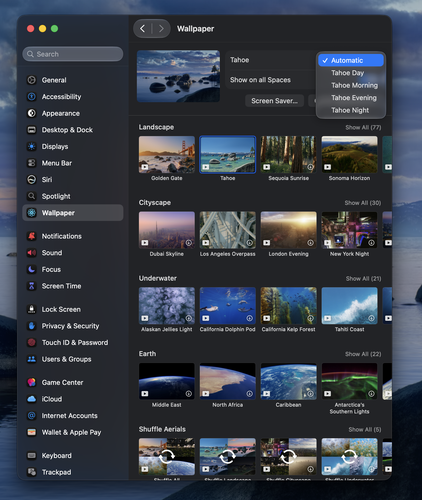
Task: Select the Focus moon icon
Action: pyautogui.click(x=32, y=269)
